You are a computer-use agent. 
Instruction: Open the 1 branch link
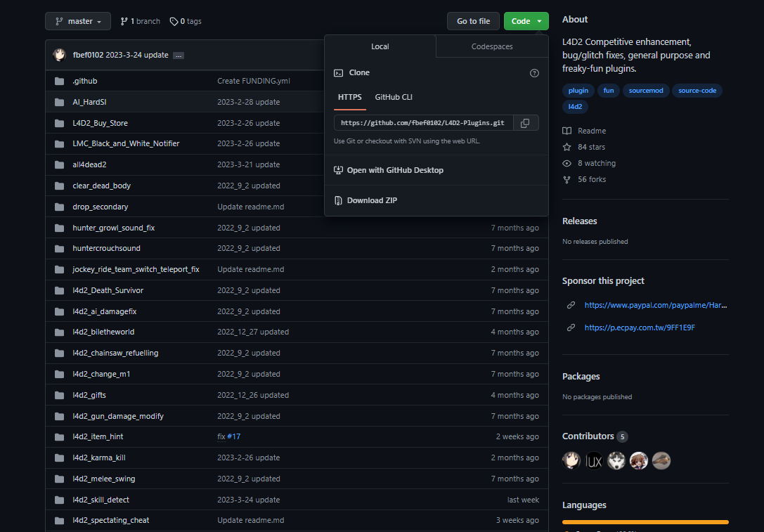pyautogui.click(x=141, y=21)
